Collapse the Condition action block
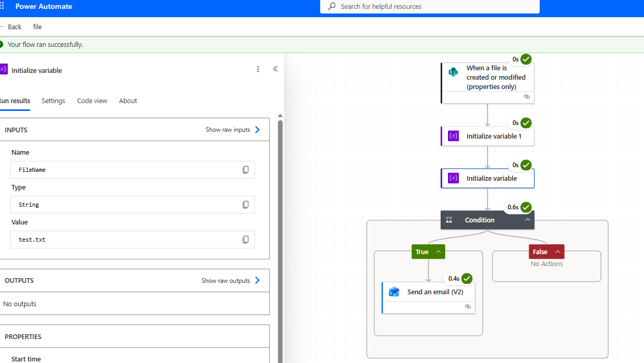 pos(528,220)
